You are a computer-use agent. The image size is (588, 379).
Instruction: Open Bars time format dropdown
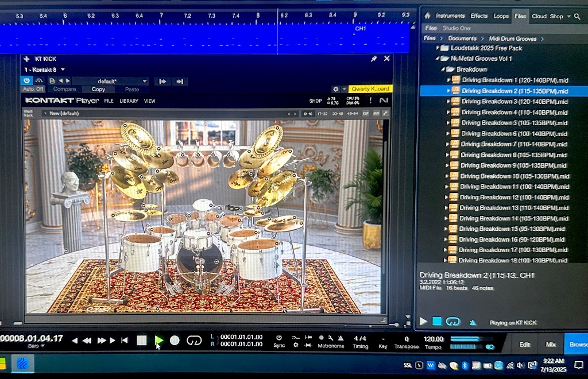click(36, 346)
